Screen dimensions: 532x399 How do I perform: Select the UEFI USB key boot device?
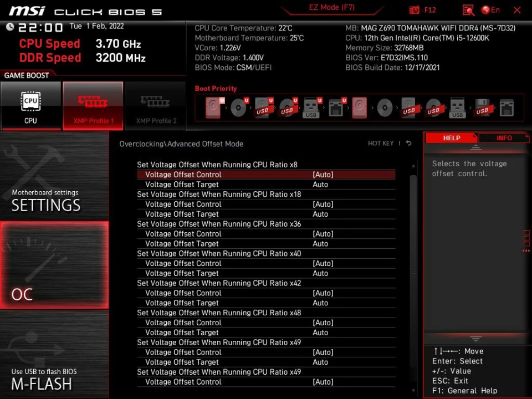click(x=312, y=108)
